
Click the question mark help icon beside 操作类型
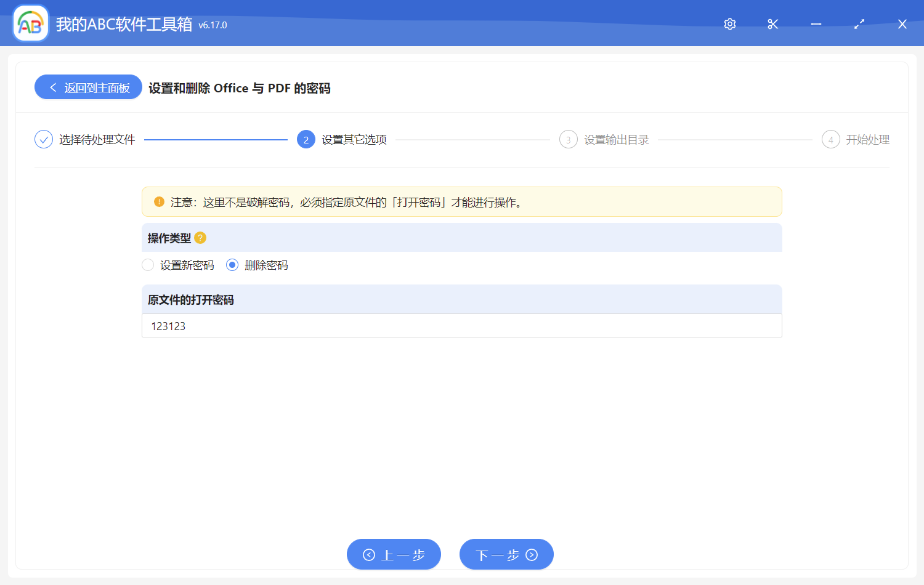[200, 238]
